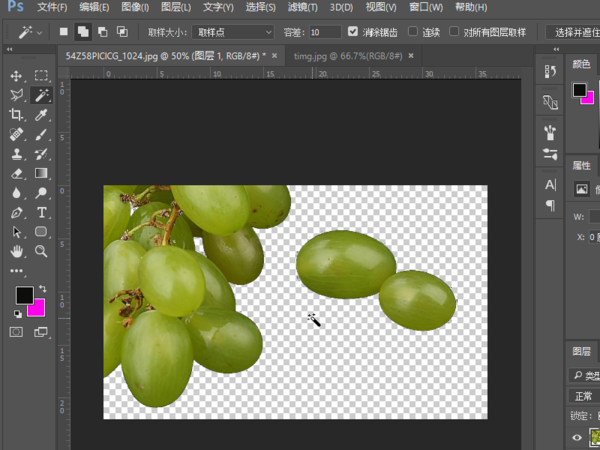
Task: Select the Rectangular Marquee tool
Action: tap(41, 75)
